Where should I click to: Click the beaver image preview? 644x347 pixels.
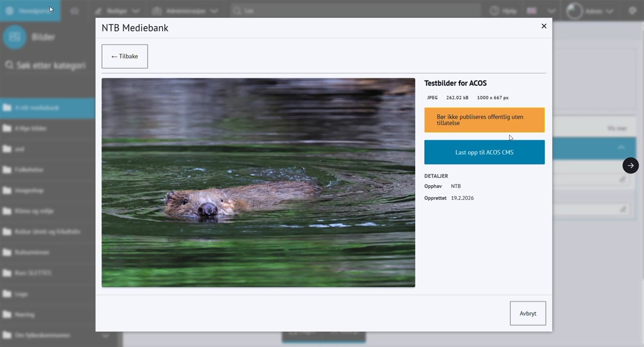tap(258, 183)
